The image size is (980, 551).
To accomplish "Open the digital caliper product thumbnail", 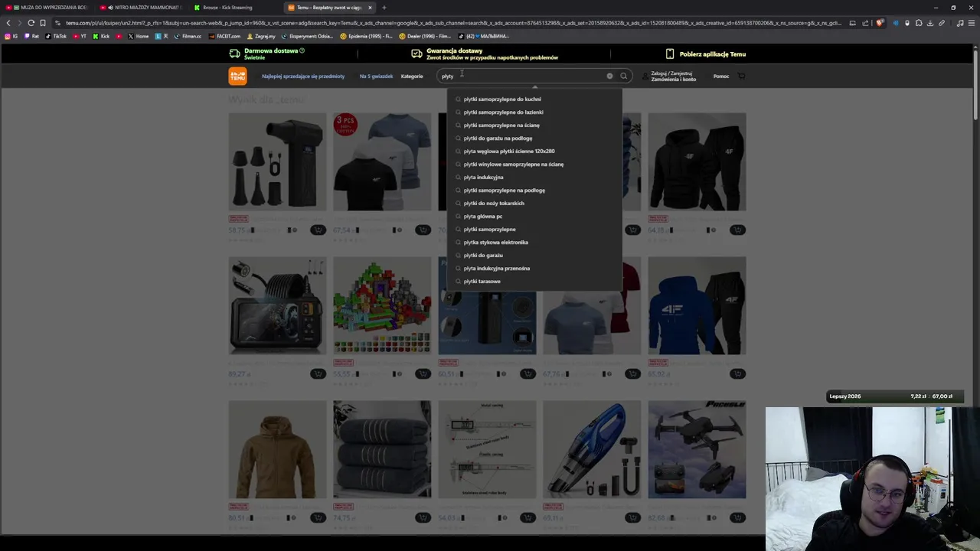I will click(487, 449).
